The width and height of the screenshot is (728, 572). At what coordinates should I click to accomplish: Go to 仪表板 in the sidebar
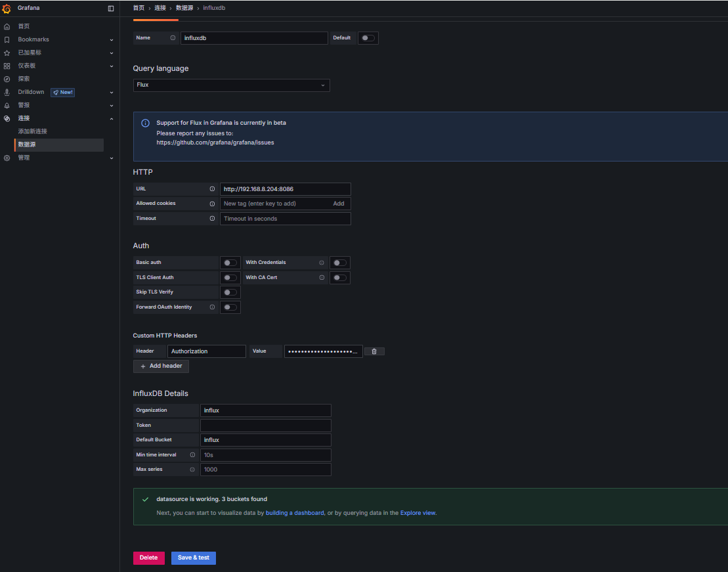(27, 66)
